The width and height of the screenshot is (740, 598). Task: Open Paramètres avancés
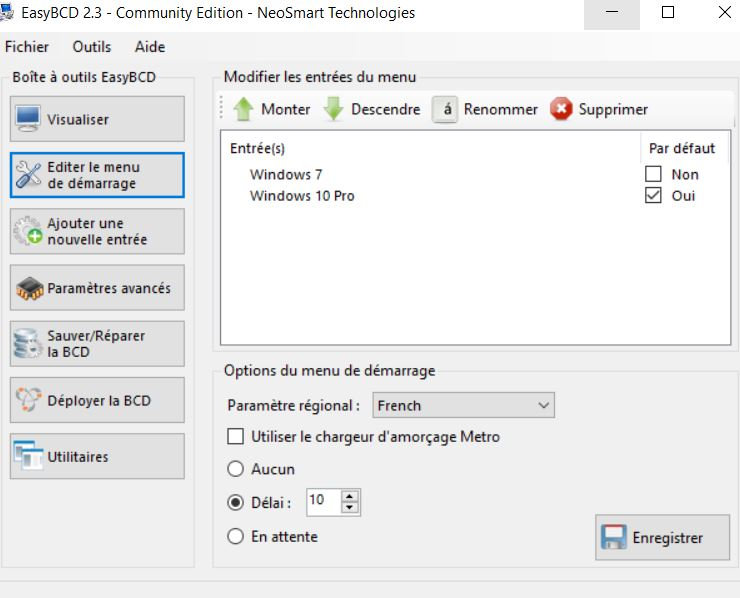tap(97, 287)
